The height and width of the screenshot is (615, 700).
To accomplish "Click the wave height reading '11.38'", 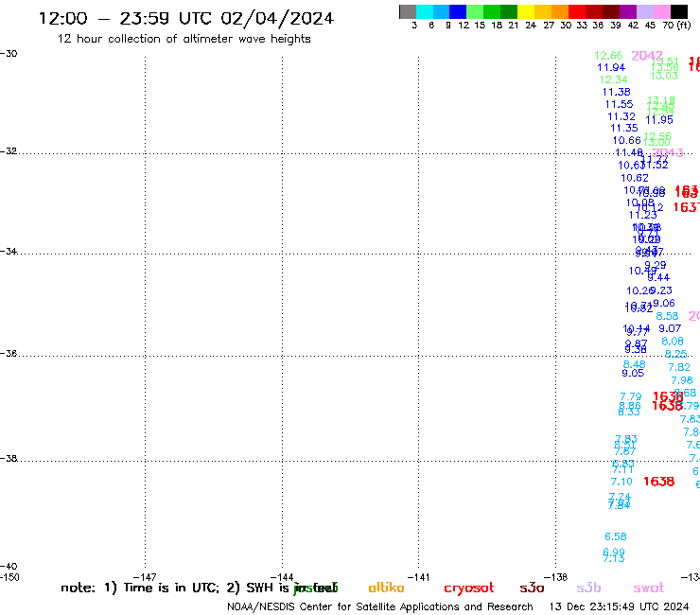I will 617,92.
